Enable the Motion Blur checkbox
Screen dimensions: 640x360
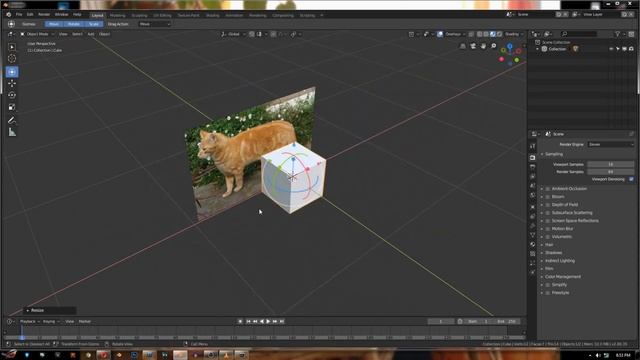pos(548,229)
